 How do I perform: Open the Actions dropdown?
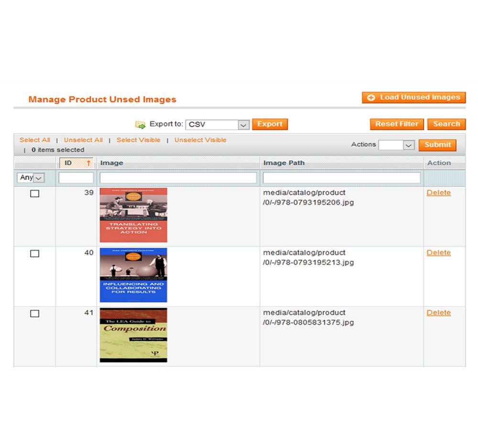tap(396, 145)
